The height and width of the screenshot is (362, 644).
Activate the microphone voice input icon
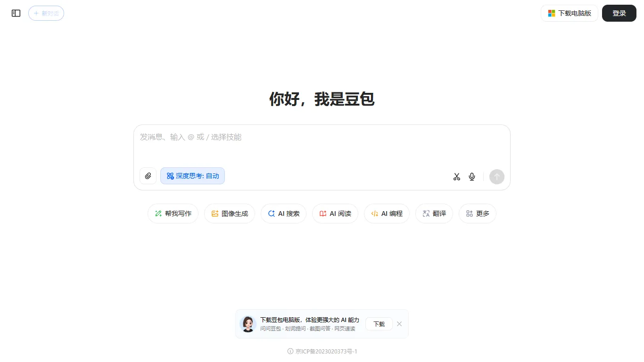click(471, 176)
